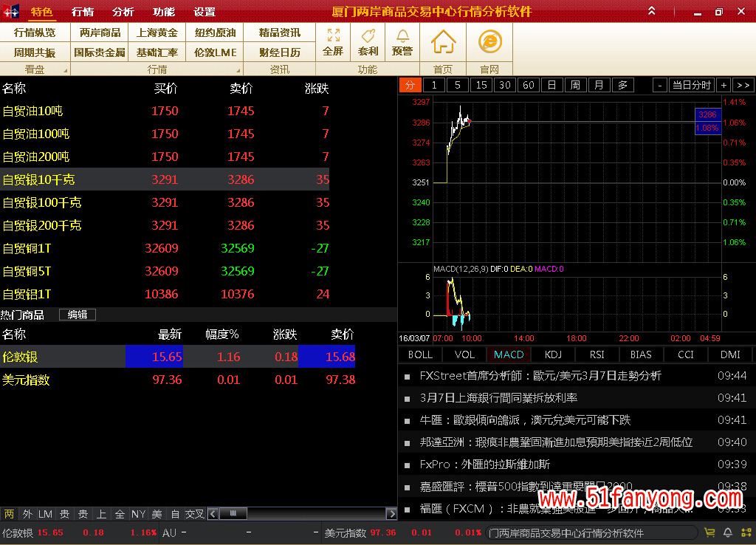Select the 15-minute period button
Viewport: 756px width, 545px height.
click(x=481, y=86)
